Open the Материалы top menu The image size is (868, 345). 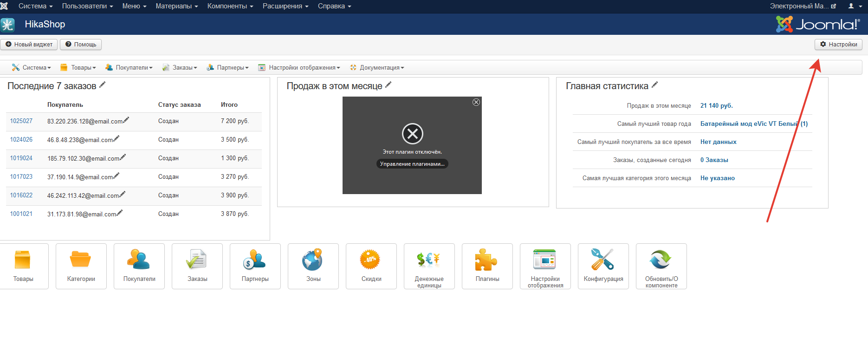click(x=177, y=6)
